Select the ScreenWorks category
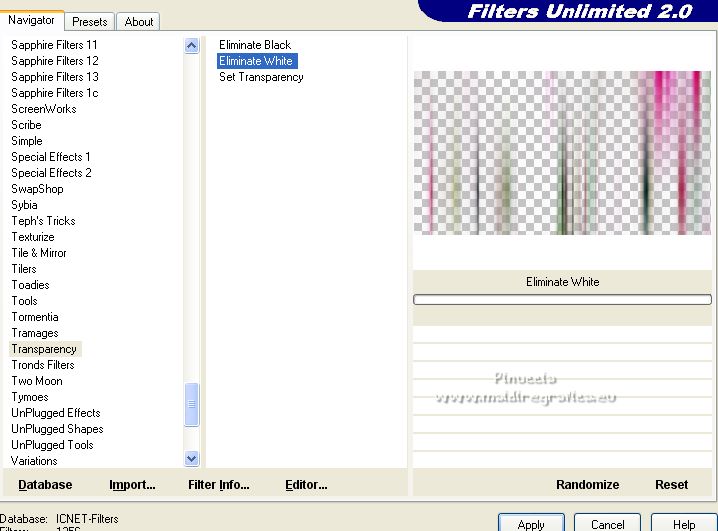The width and height of the screenshot is (718, 531). coord(44,109)
